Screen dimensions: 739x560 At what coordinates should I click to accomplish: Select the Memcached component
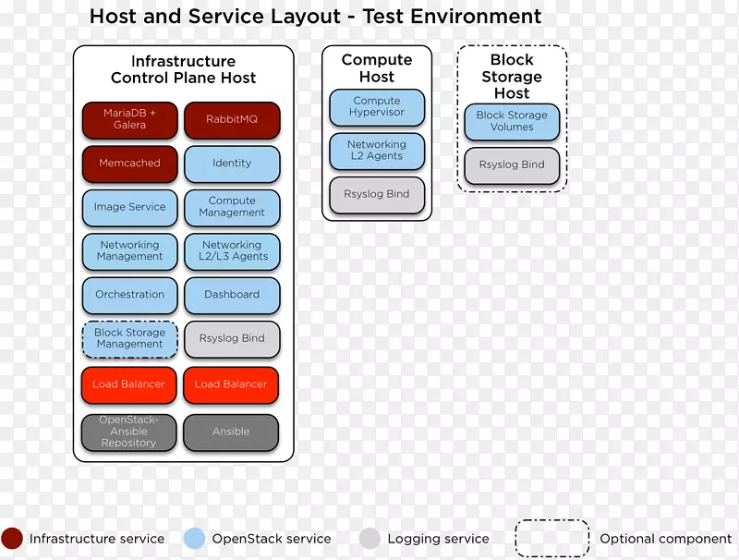[x=129, y=164]
